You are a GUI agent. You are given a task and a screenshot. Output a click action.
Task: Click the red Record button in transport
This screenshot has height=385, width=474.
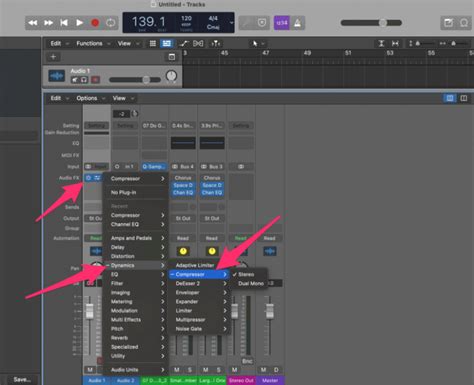(x=95, y=23)
